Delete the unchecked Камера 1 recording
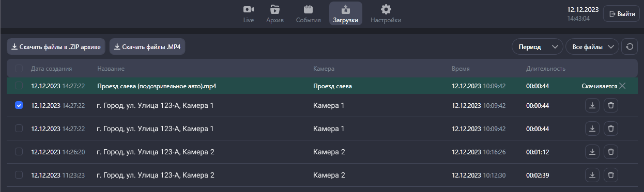 point(611,129)
